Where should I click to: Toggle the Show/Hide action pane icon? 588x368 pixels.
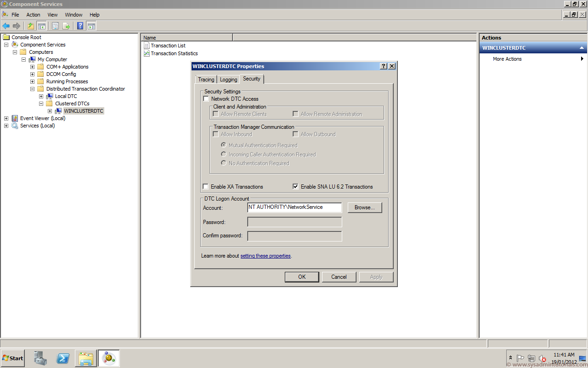[x=91, y=25]
